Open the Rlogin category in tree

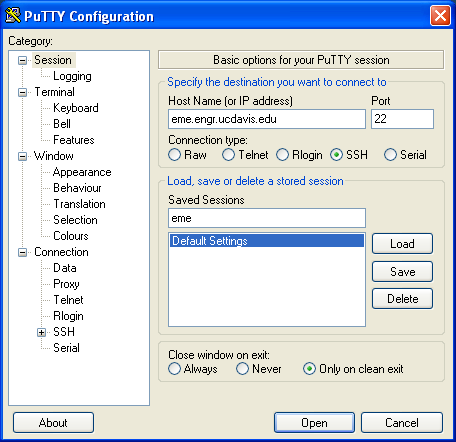tap(68, 316)
